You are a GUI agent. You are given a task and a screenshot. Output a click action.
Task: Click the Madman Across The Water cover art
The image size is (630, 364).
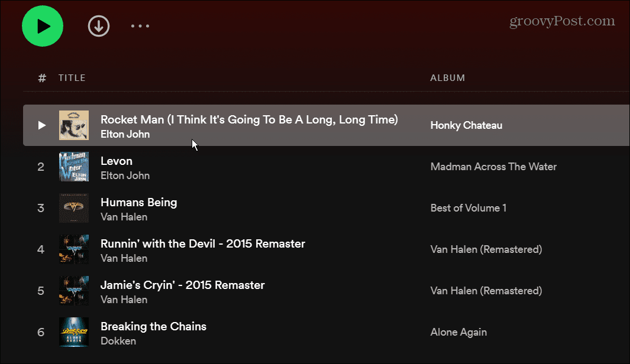[x=74, y=167]
